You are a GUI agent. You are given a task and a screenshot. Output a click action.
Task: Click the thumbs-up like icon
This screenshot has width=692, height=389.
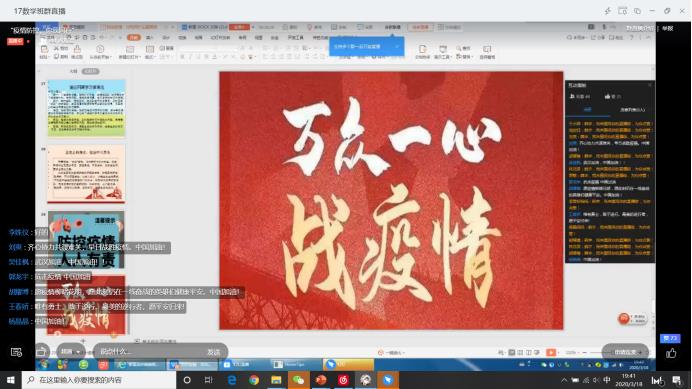click(671, 353)
